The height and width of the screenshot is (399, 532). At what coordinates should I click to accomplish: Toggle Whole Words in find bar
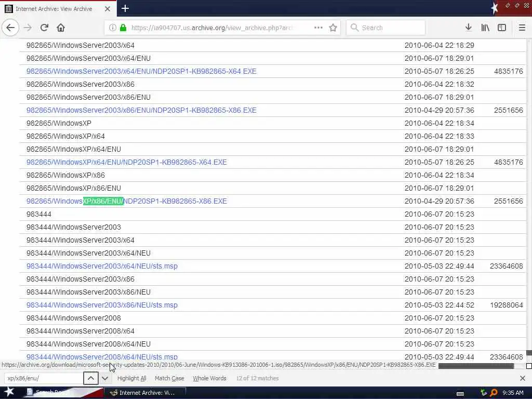209,378
